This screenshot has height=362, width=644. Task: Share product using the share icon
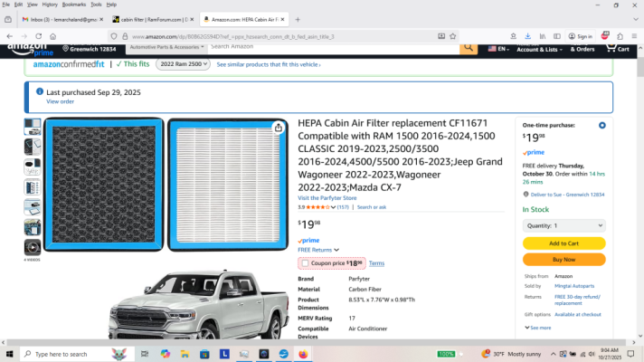click(279, 128)
